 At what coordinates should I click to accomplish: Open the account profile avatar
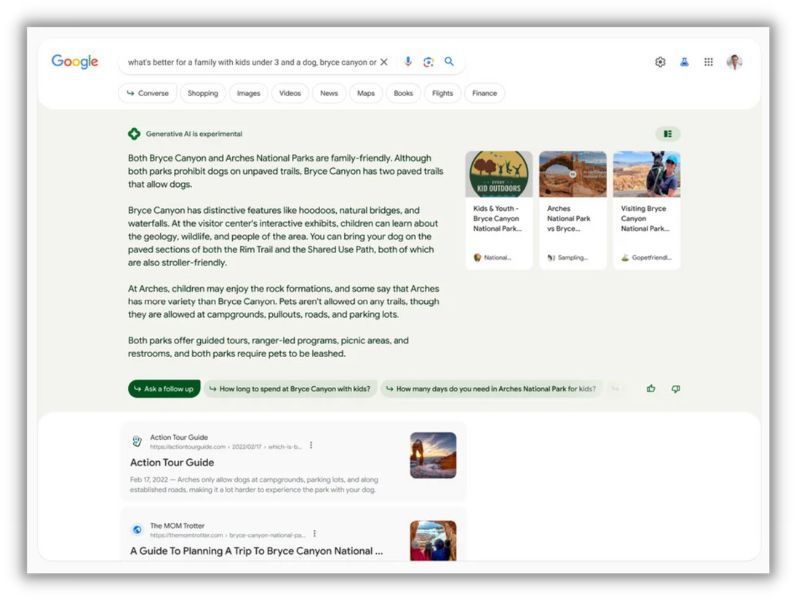tap(734, 62)
